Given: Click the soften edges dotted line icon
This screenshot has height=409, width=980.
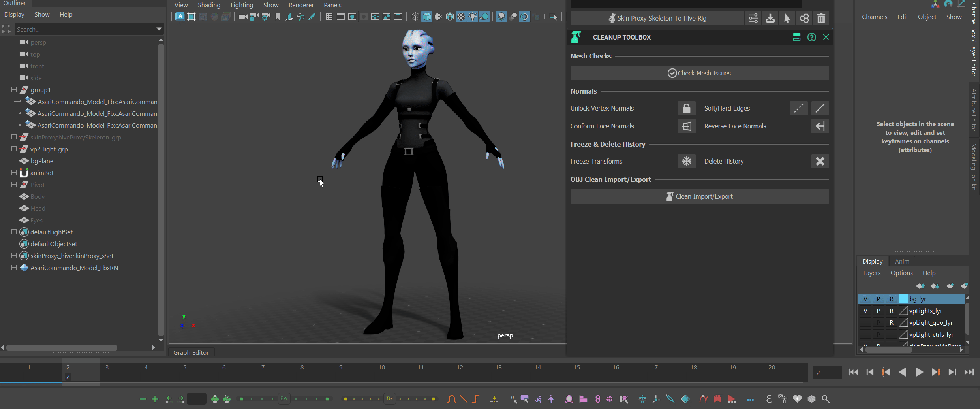Looking at the screenshot, I should 798,108.
